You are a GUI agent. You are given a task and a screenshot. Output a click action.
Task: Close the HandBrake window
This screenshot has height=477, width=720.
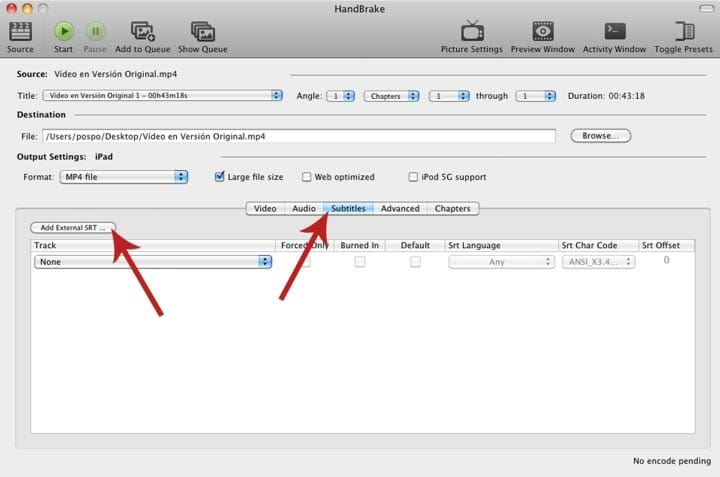click(x=11, y=8)
